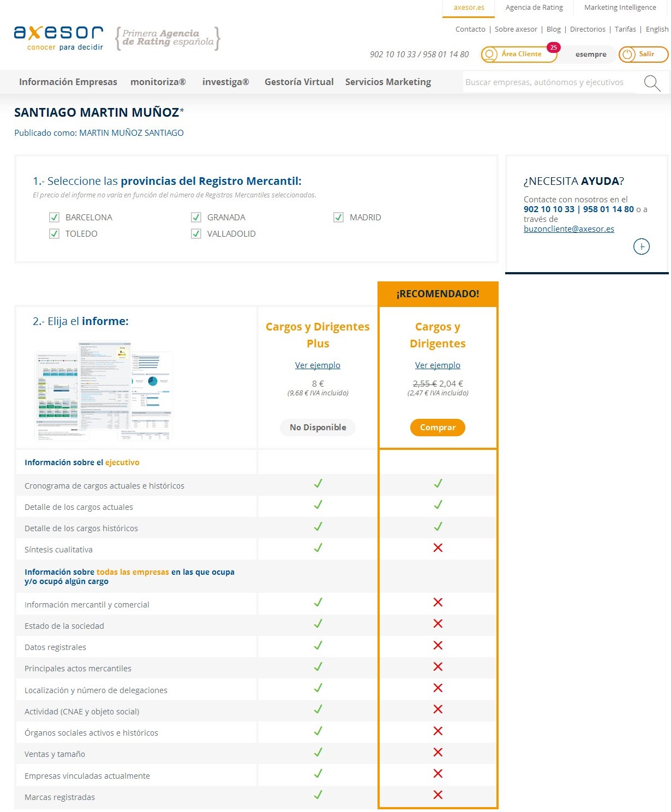
Task: Click the Plus checkmark for Empresas vinculadas actualmente
Action: pyautogui.click(x=318, y=773)
